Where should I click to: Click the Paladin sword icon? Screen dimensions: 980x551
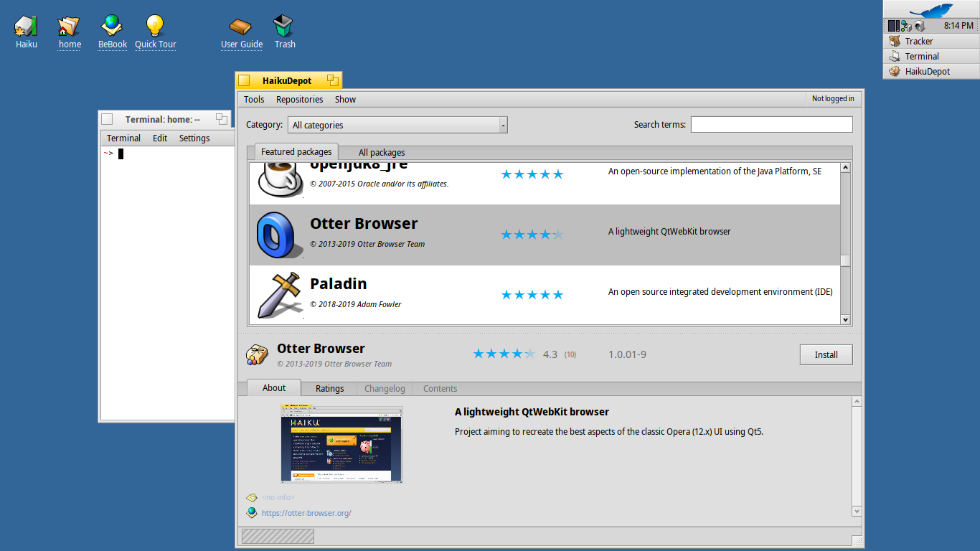point(279,295)
